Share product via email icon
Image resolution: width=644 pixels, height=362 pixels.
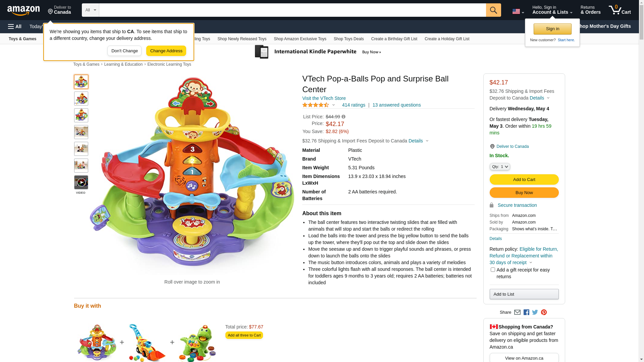517,312
